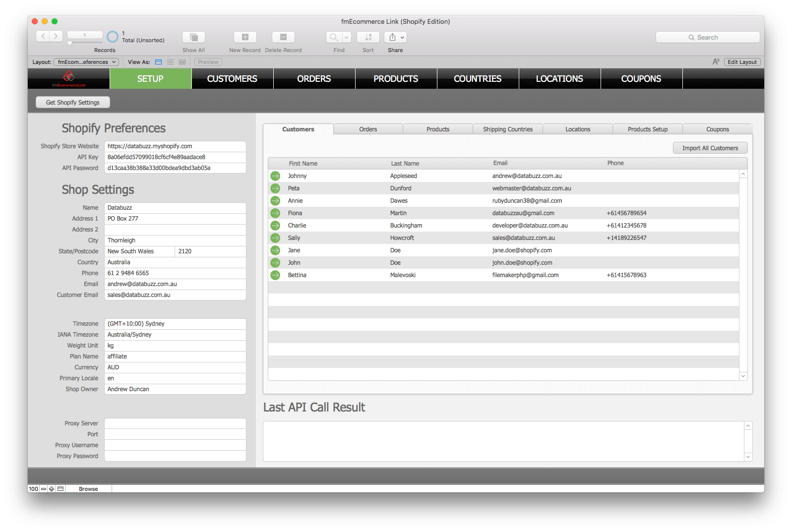
Task: Switch to the Products tab
Action: tap(438, 129)
